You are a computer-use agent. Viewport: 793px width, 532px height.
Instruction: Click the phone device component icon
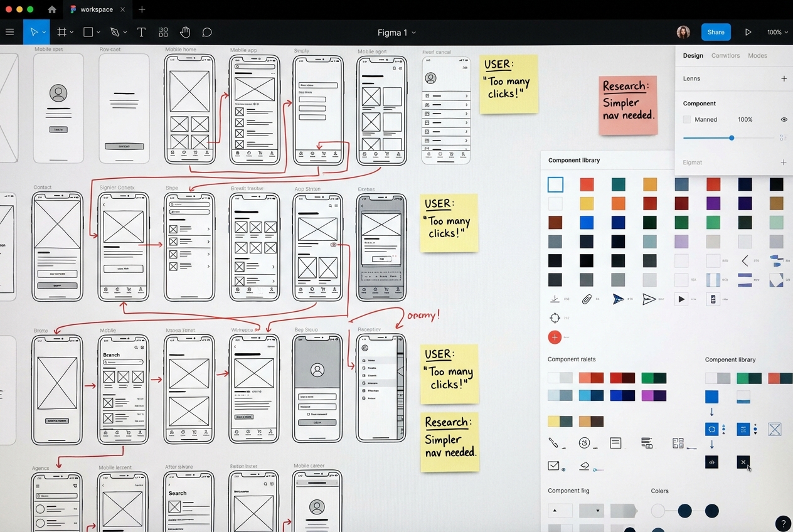pos(713,299)
